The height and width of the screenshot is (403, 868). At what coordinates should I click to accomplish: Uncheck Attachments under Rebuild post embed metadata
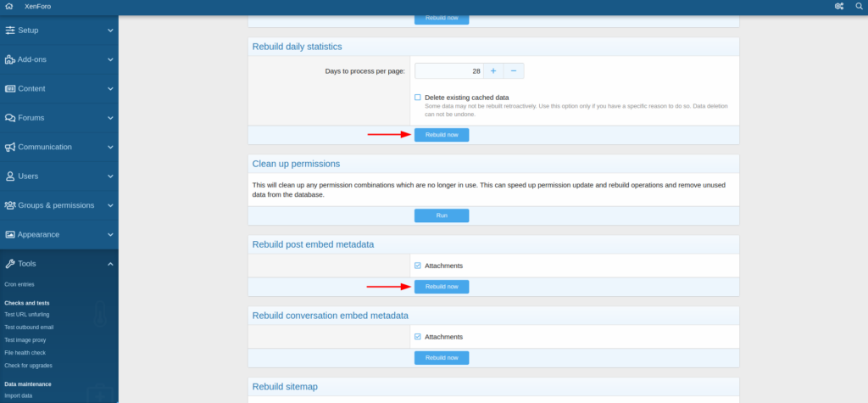(x=417, y=266)
